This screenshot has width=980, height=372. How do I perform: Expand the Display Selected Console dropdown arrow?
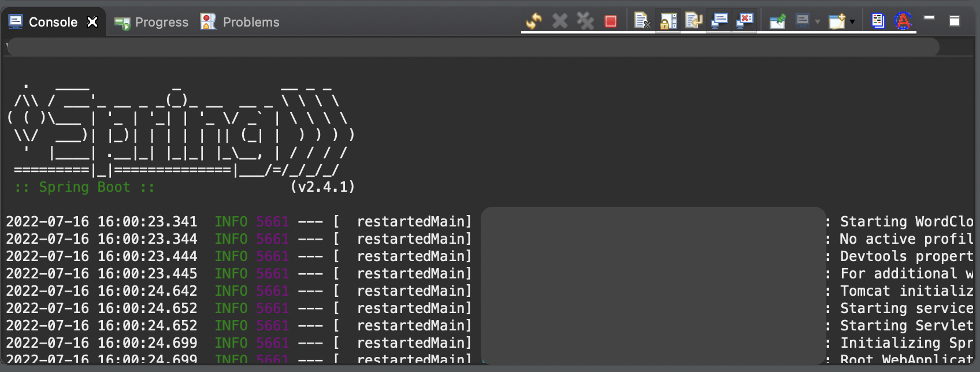pyautogui.click(x=817, y=22)
